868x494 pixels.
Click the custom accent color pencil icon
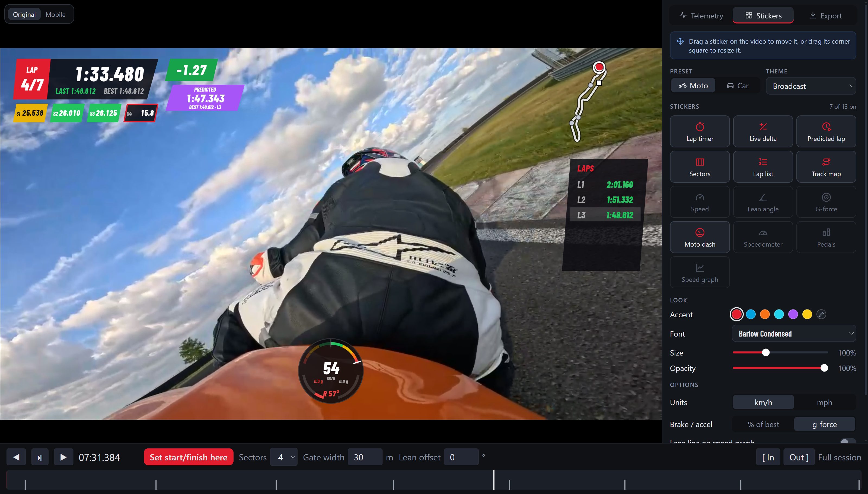click(821, 314)
